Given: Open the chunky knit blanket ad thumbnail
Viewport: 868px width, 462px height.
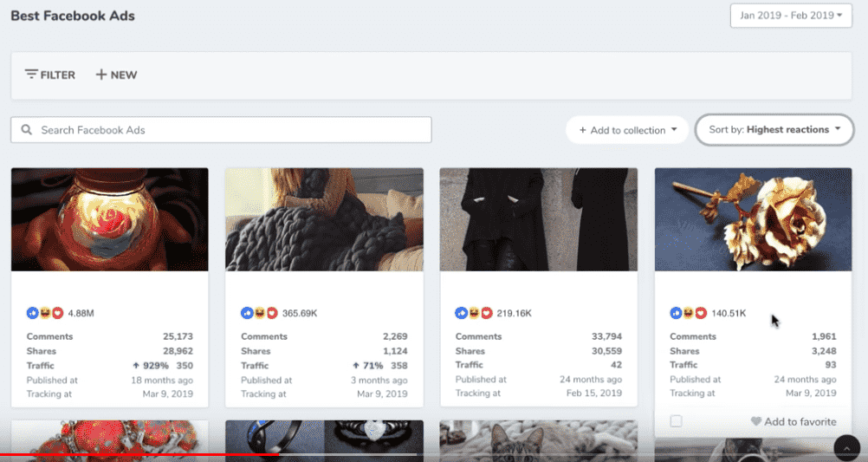Looking at the screenshot, I should point(324,219).
